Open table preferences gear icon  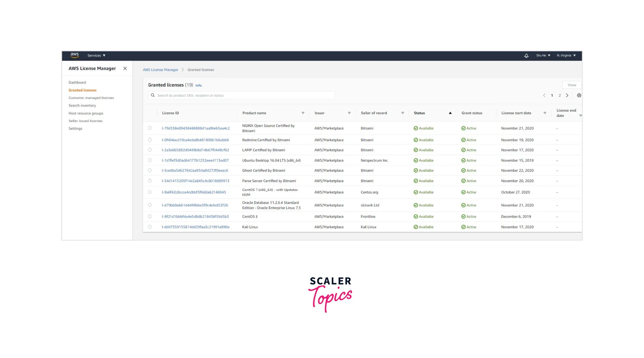[x=579, y=96]
